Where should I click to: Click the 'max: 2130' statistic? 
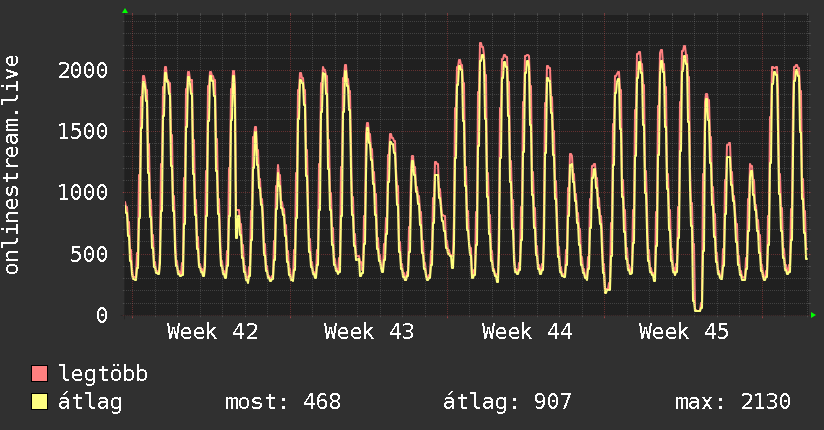coord(733,402)
